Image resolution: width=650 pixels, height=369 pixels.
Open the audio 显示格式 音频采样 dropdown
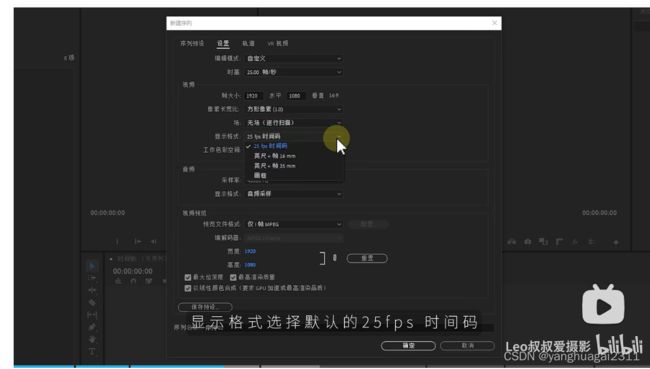click(294, 194)
